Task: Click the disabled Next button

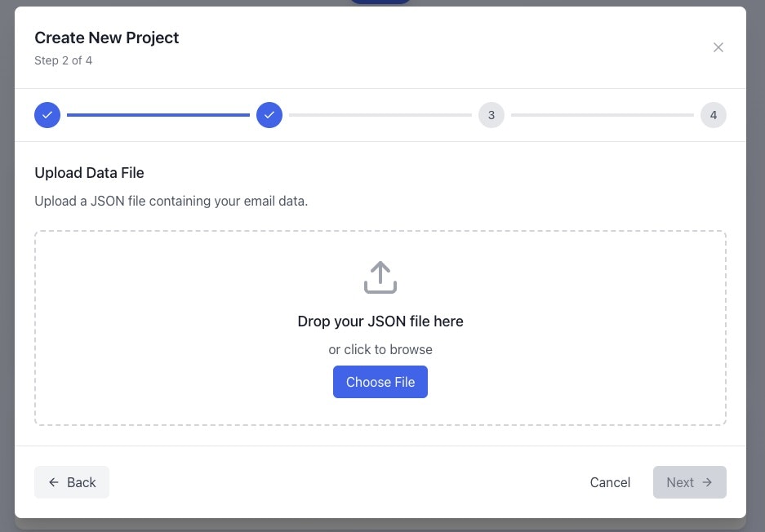Action: coord(689,482)
